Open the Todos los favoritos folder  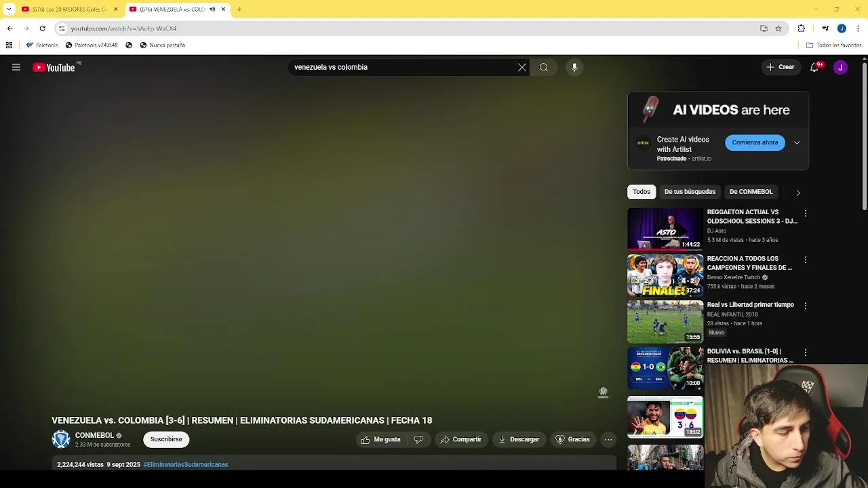click(x=833, y=45)
